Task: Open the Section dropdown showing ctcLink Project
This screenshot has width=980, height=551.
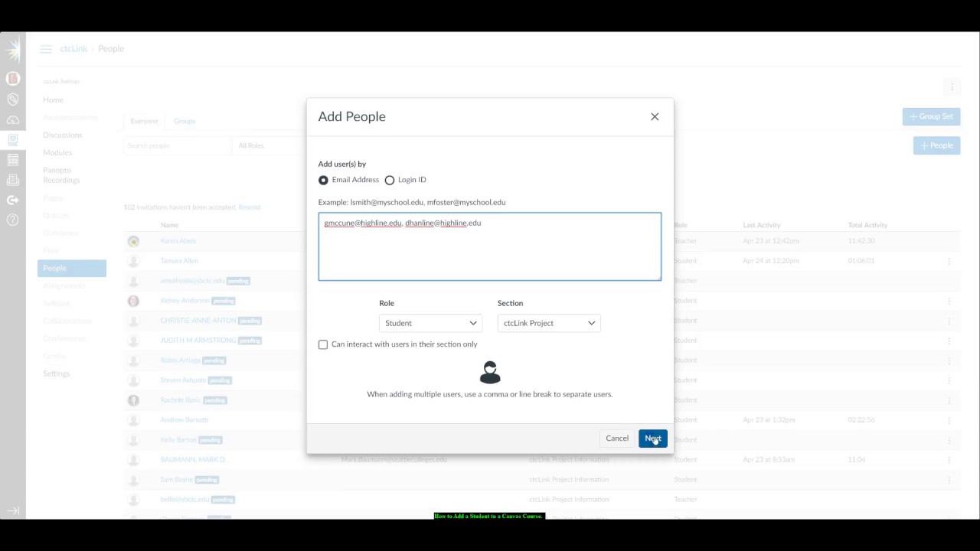Action: point(549,323)
